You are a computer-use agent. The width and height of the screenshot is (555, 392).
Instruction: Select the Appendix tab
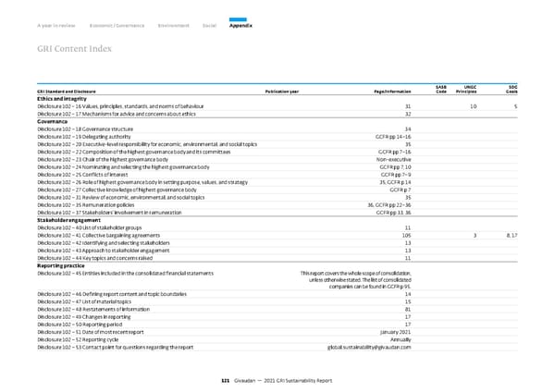(240, 25)
